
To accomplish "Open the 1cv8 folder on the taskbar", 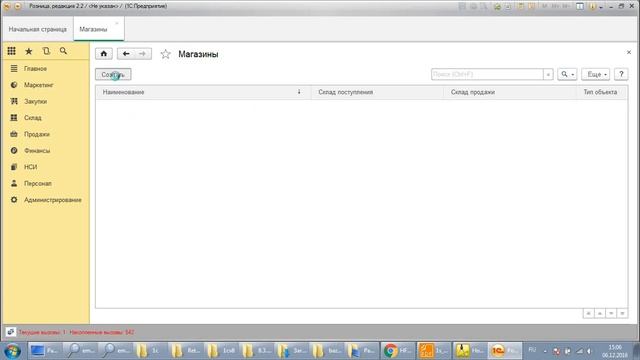I will point(221,351).
